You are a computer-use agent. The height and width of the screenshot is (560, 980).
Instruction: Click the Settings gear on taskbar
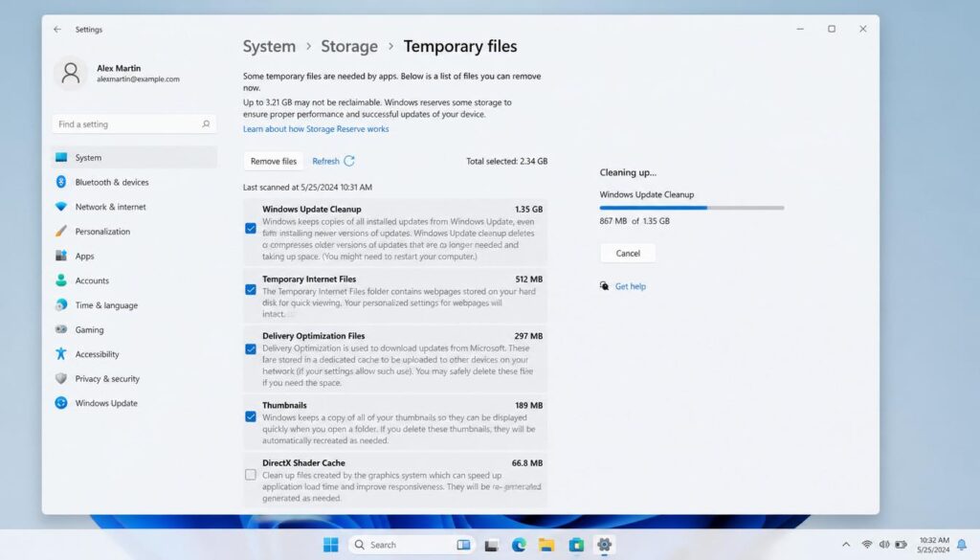(x=605, y=545)
